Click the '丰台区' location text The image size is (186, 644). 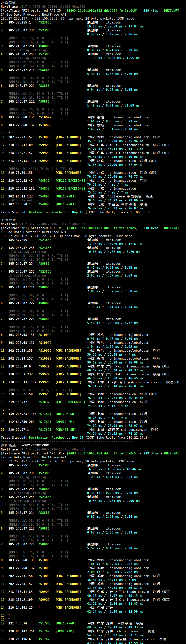point(113,204)
